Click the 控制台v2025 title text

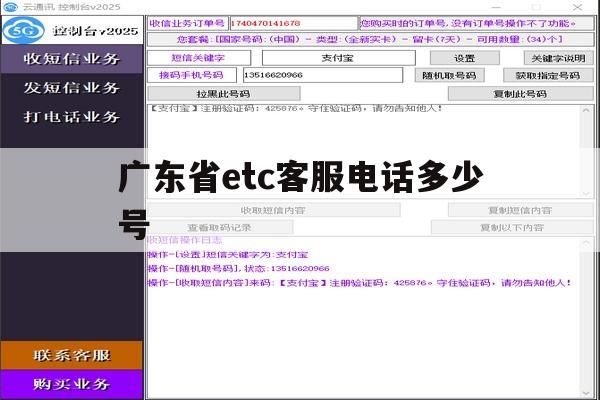(96, 31)
